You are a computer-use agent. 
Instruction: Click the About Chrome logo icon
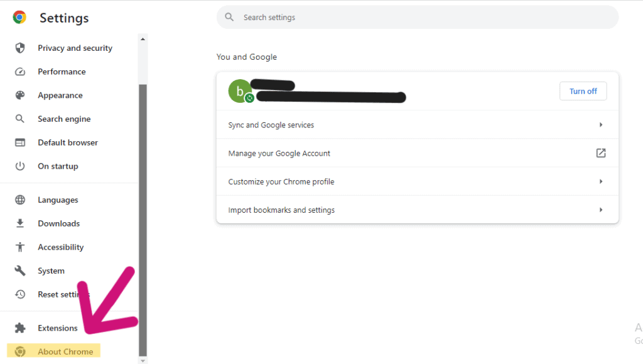pos(19,351)
